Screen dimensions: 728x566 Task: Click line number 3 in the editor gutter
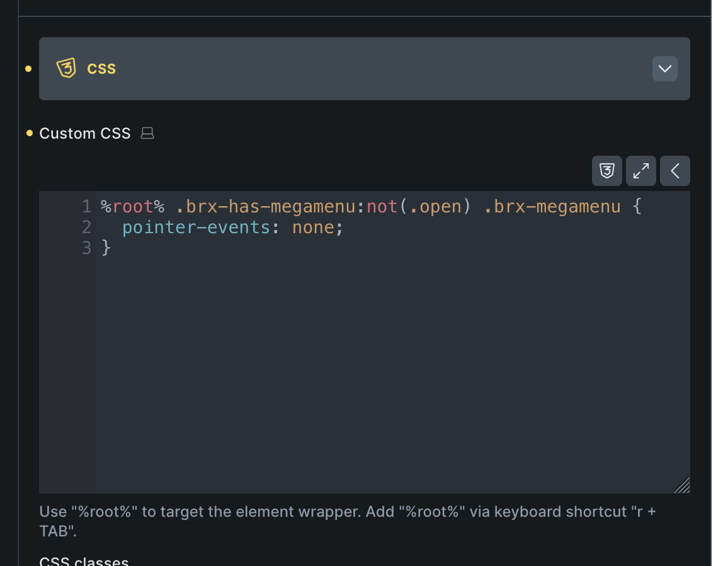pyautogui.click(x=86, y=248)
